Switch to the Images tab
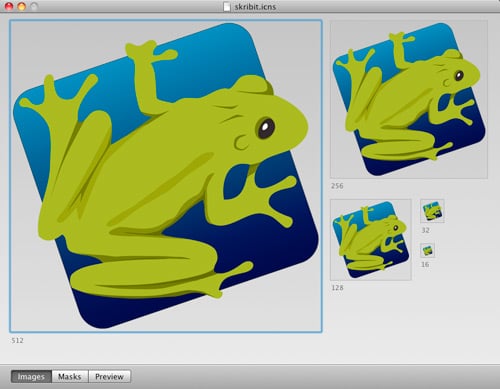The width and height of the screenshot is (500, 389). (x=31, y=377)
